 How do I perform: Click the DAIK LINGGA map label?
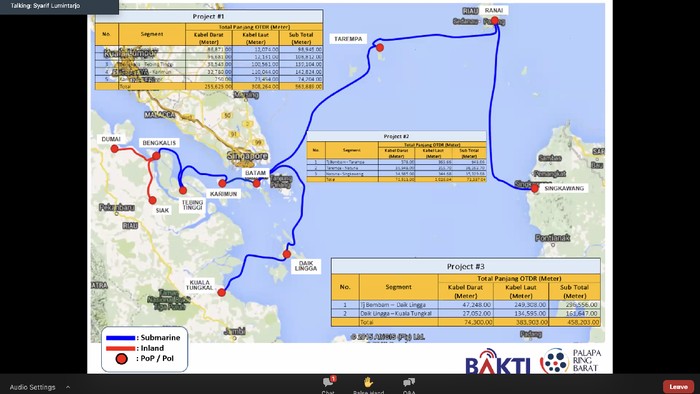click(306, 266)
